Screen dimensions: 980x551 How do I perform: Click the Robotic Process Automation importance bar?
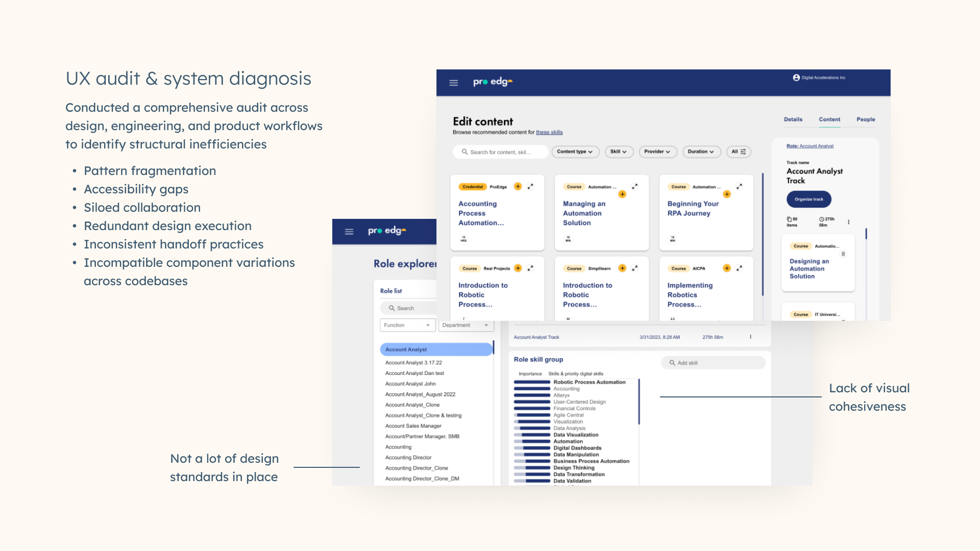click(532, 382)
